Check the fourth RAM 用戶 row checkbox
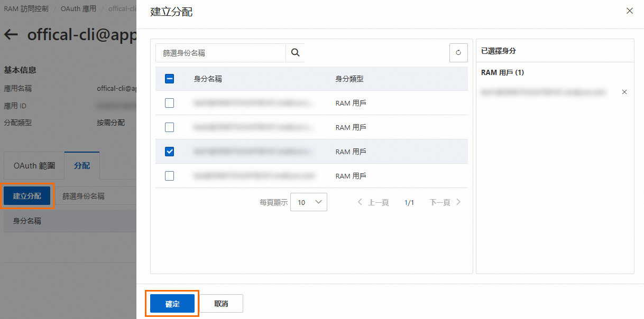Viewport: 644px width, 319px height. click(169, 176)
